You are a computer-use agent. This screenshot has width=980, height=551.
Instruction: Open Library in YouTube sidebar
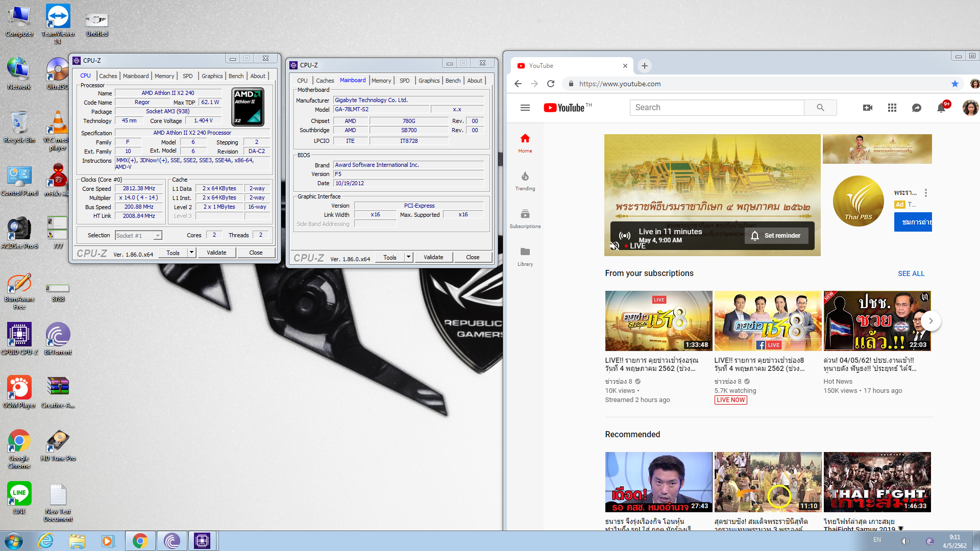[x=525, y=257]
